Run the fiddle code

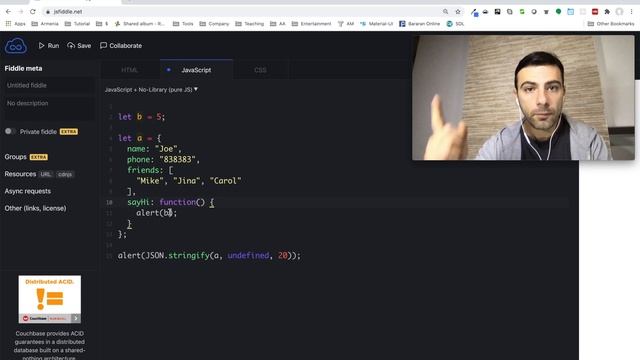(x=49, y=46)
